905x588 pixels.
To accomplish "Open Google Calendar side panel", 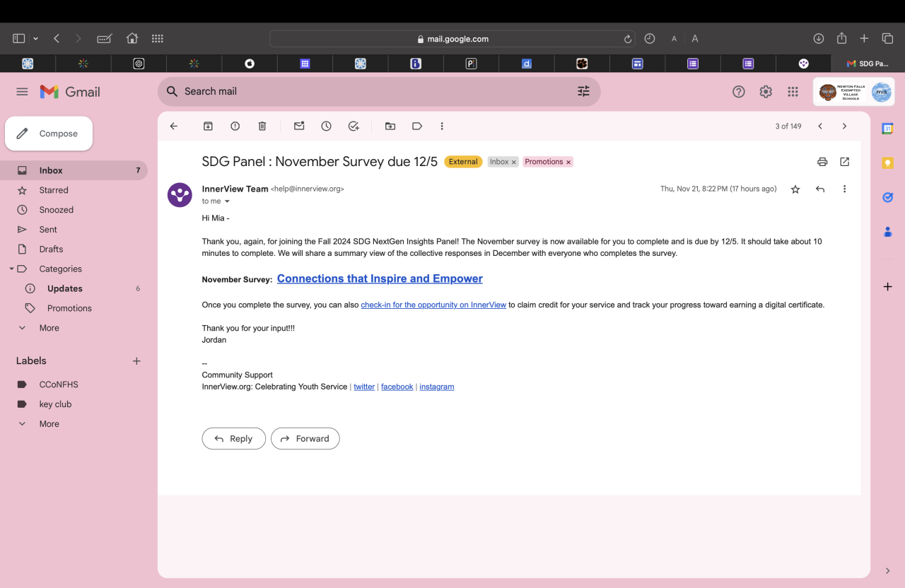I will point(888,129).
